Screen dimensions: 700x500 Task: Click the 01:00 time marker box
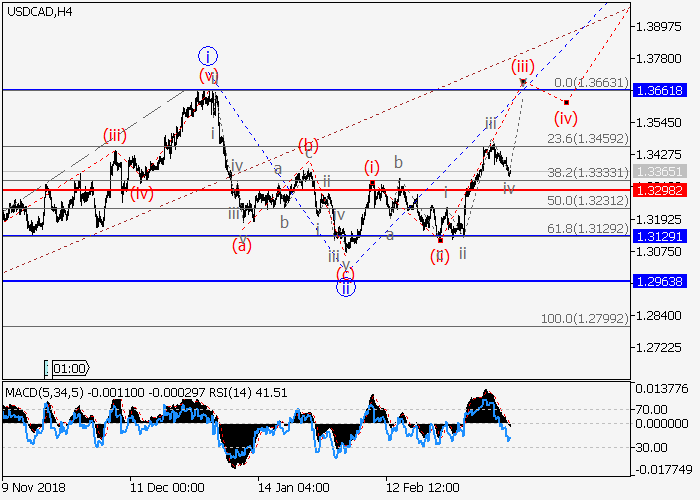point(68,368)
